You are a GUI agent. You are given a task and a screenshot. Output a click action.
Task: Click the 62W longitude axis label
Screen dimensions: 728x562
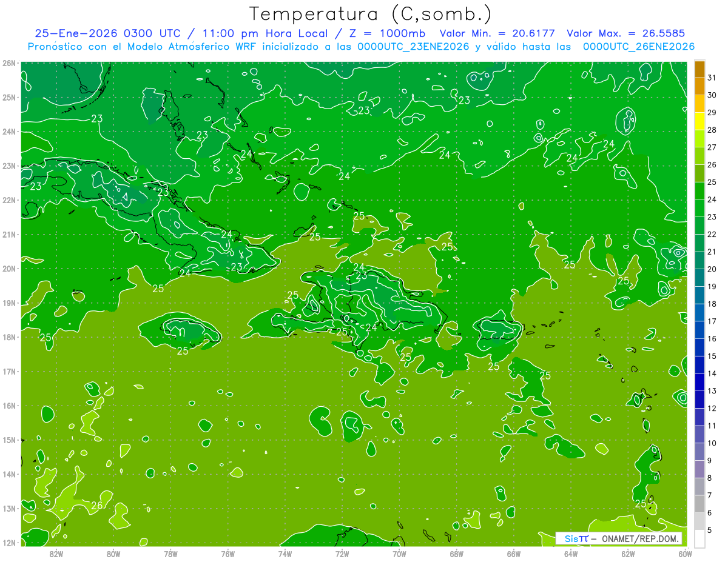(628, 554)
